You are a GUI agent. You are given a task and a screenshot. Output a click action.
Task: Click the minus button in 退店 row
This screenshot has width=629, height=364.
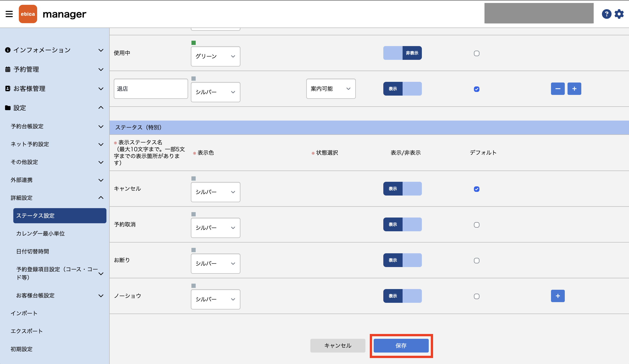tap(558, 89)
